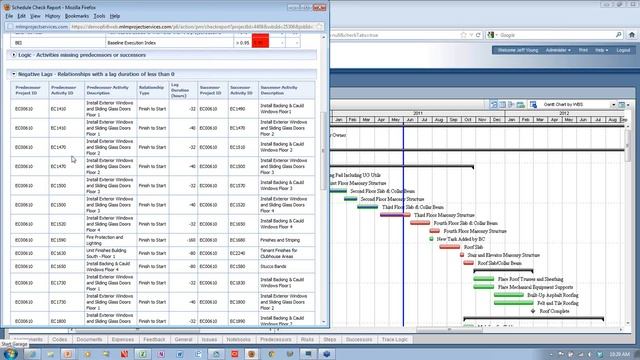Click the Unit Finishes Building South Floor 1 cell
Image resolution: width=640 pixels, height=360 pixels.
coord(110,253)
